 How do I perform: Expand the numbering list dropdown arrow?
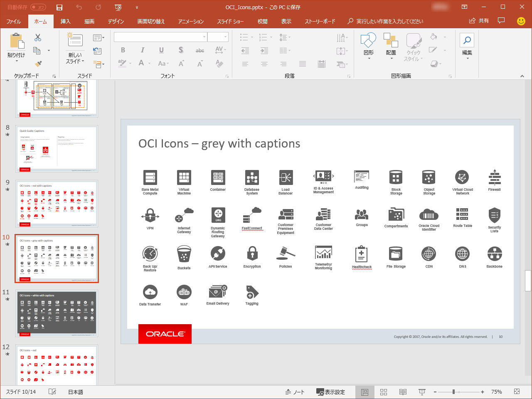[x=271, y=37]
